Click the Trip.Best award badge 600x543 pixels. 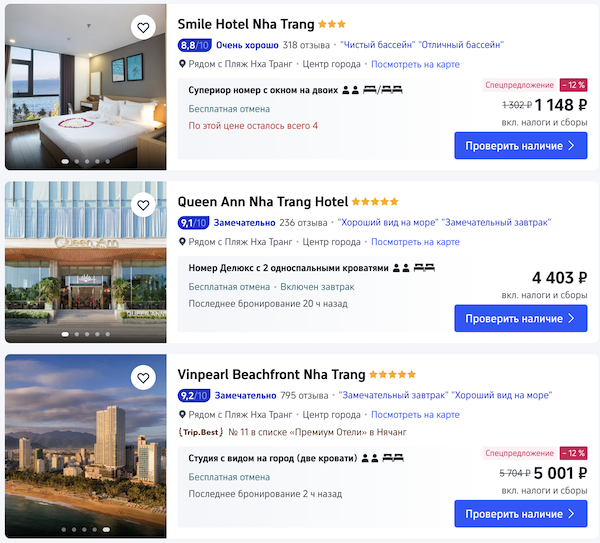201,432
